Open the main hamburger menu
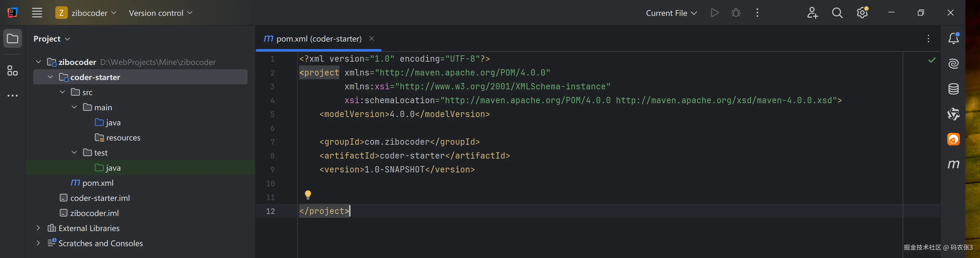Image resolution: width=980 pixels, height=258 pixels. 37,13
